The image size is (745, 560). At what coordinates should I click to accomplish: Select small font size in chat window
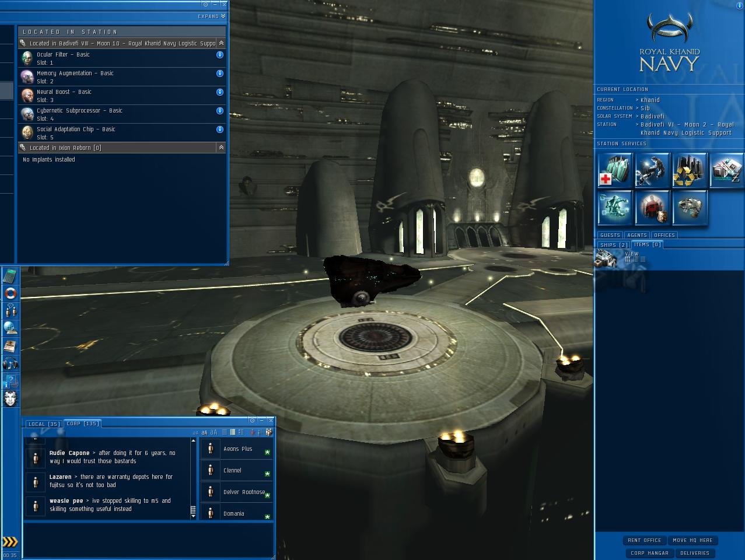195,433
